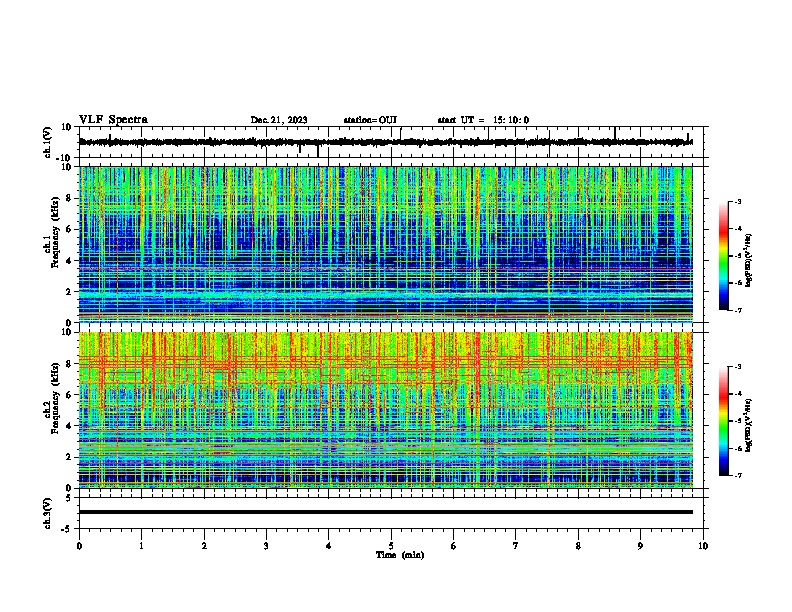Image resolution: width=792 pixels, height=612 pixels.
Task: Click time axis tick label 6
Action: 454,545
